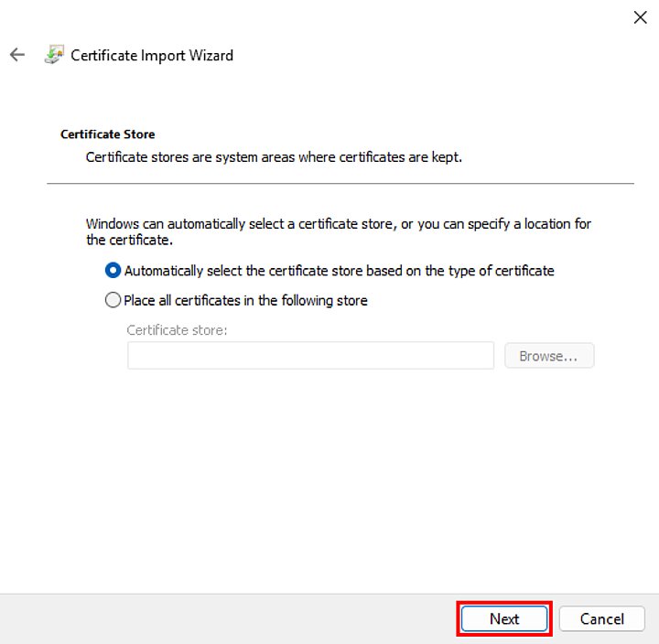Click 'Certificate stores are system areas' description
Image resolution: width=659 pixels, height=644 pixels.
pyautogui.click(x=274, y=157)
